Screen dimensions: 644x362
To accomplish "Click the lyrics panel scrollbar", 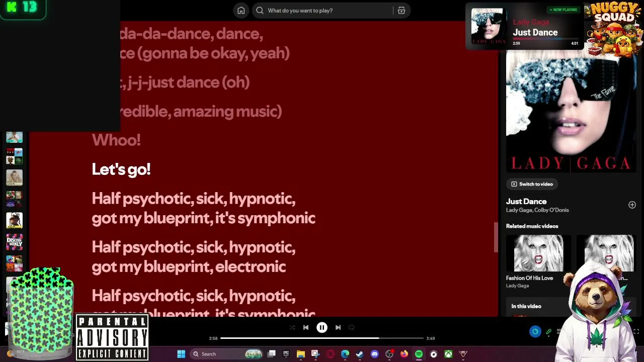I will point(496,237).
